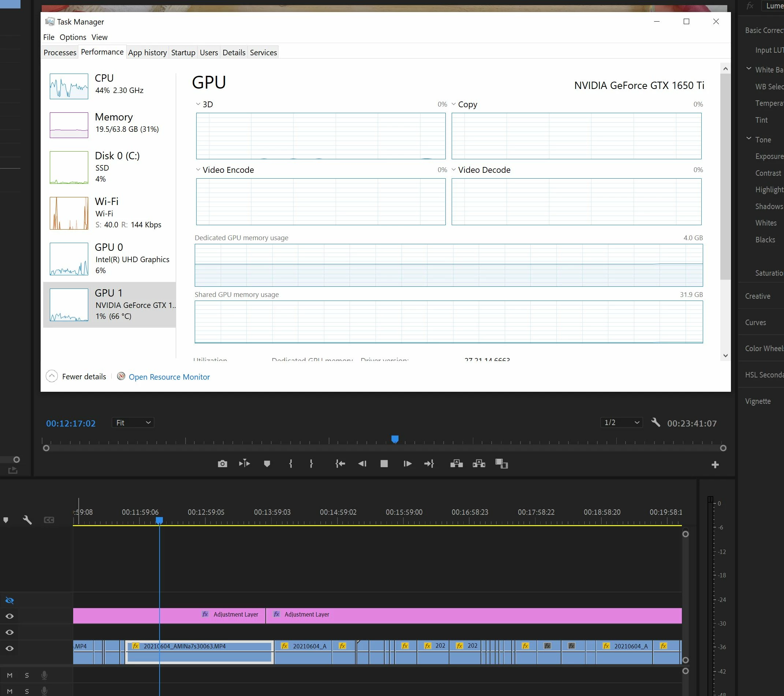Switch to the Processes tab
This screenshot has width=784, height=696.
(x=60, y=53)
